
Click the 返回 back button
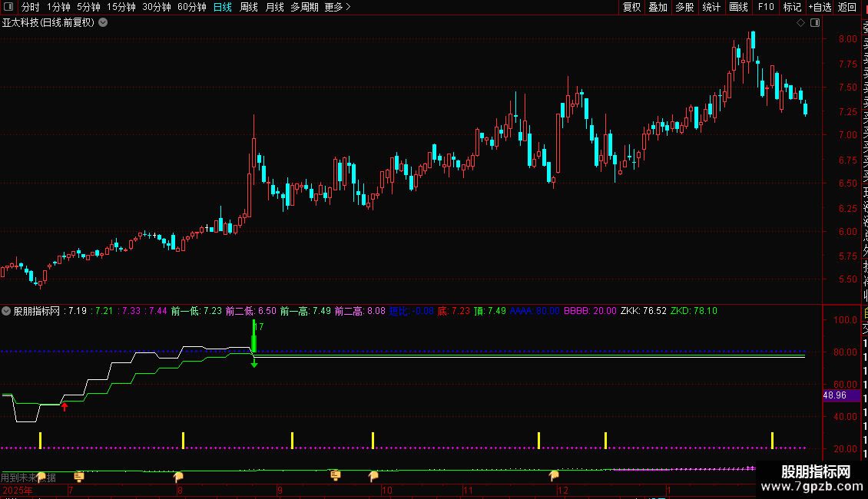[847, 7]
